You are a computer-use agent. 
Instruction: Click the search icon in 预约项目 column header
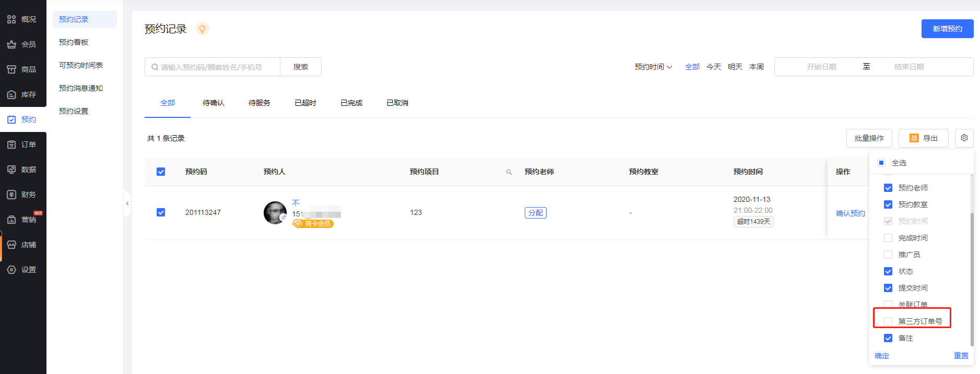[x=509, y=172]
